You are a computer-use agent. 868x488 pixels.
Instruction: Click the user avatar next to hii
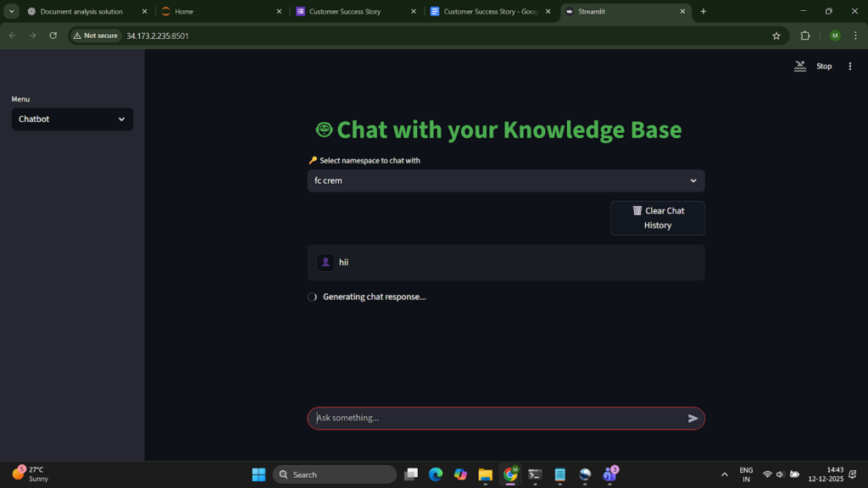tap(325, 263)
